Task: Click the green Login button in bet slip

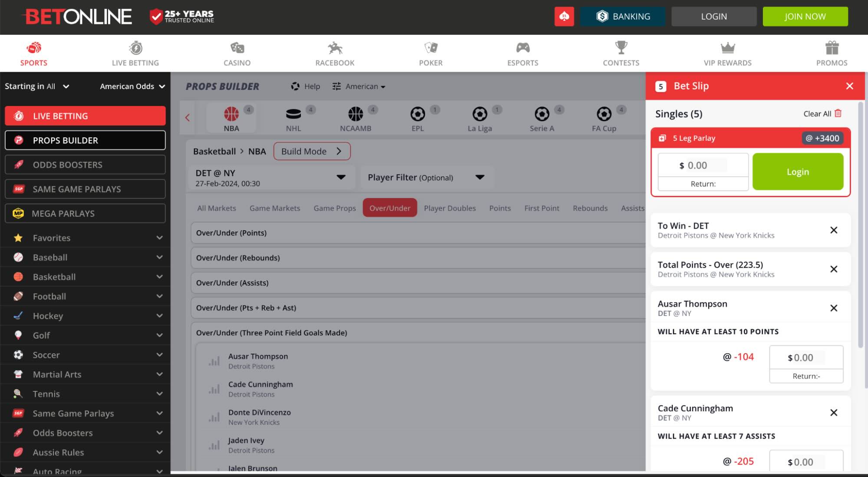Action: click(798, 172)
